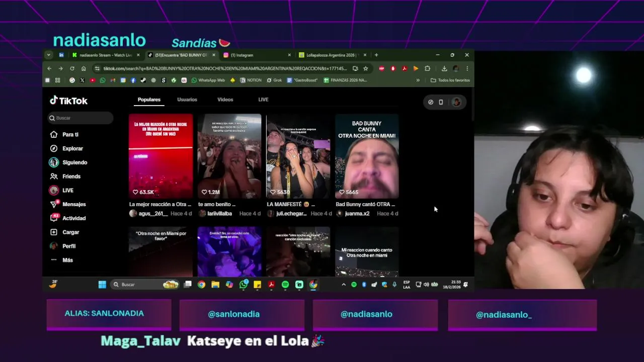Open the Windows Start menu
644x362 pixels.
[x=102, y=285]
